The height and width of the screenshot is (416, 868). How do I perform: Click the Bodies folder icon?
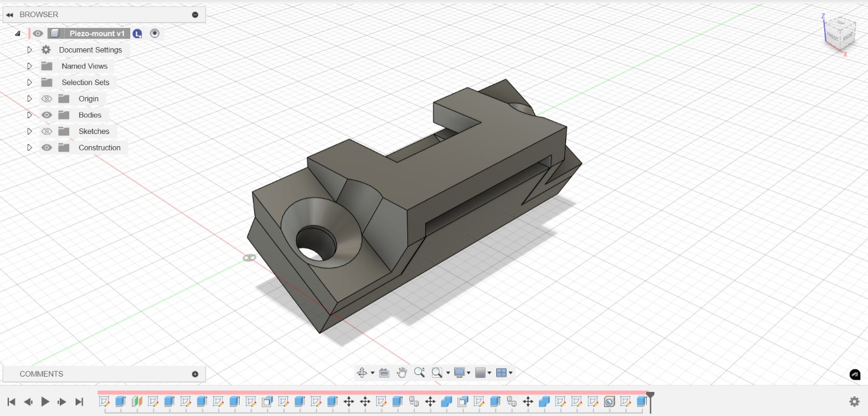tap(64, 115)
